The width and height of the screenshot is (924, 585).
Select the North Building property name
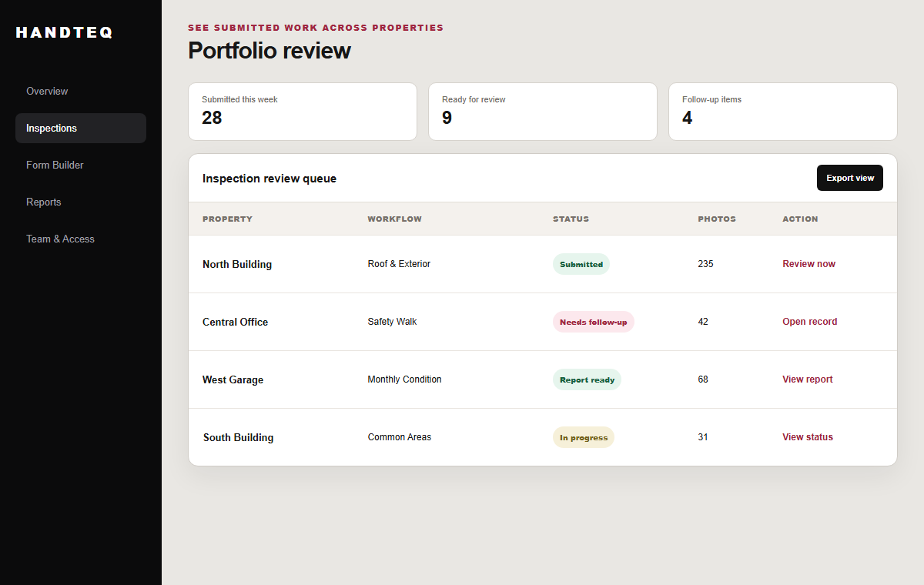tap(237, 264)
